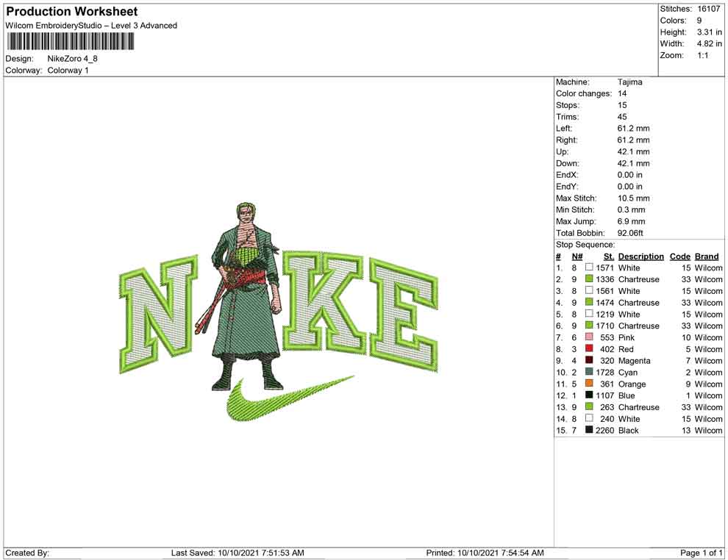Click the red swatch in stop 8
This screenshot has height=560, width=728.
589,348
